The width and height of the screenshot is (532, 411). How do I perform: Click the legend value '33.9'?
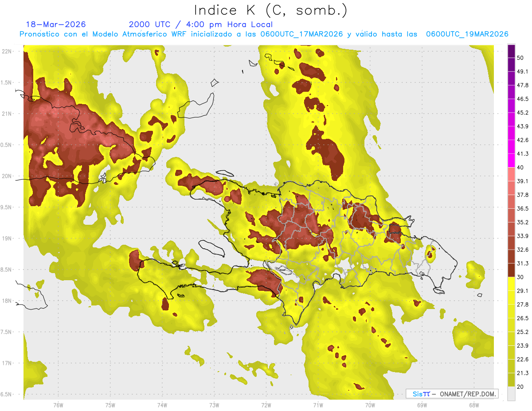pos(523,236)
